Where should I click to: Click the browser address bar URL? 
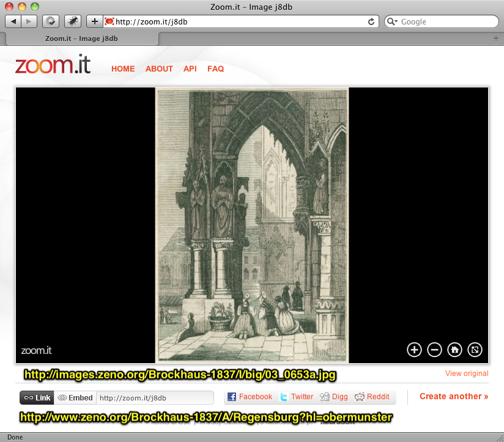click(x=152, y=21)
